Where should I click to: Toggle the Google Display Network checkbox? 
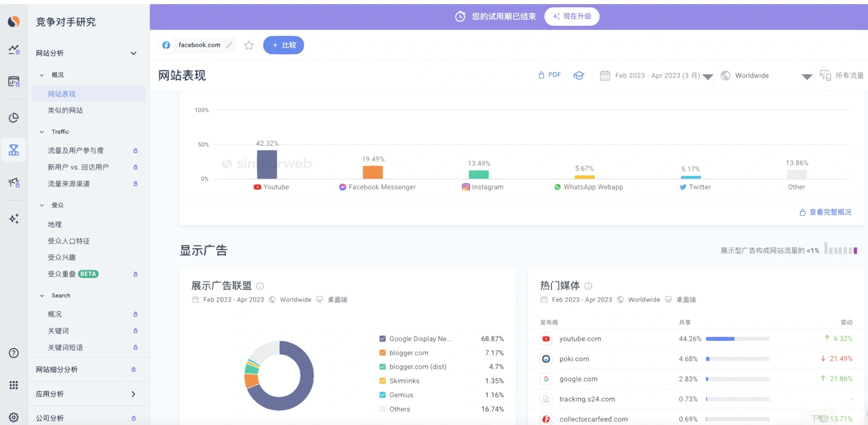(x=382, y=339)
